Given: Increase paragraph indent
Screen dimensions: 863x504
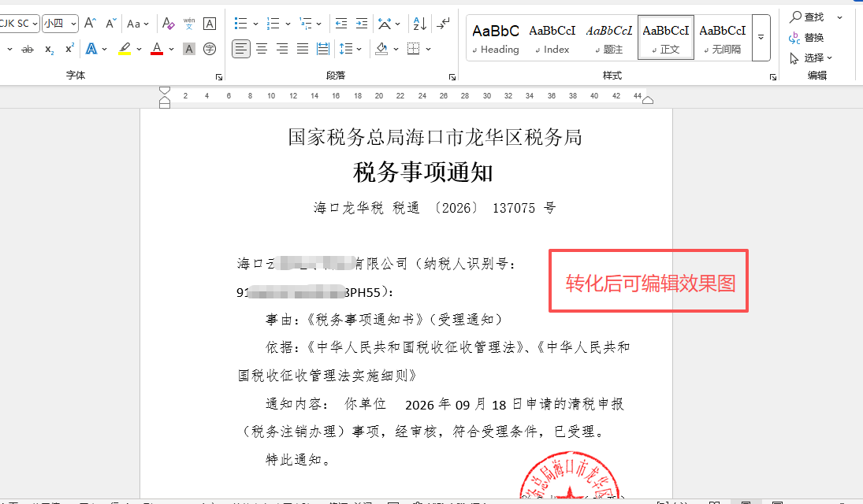Looking at the screenshot, I should 362,23.
